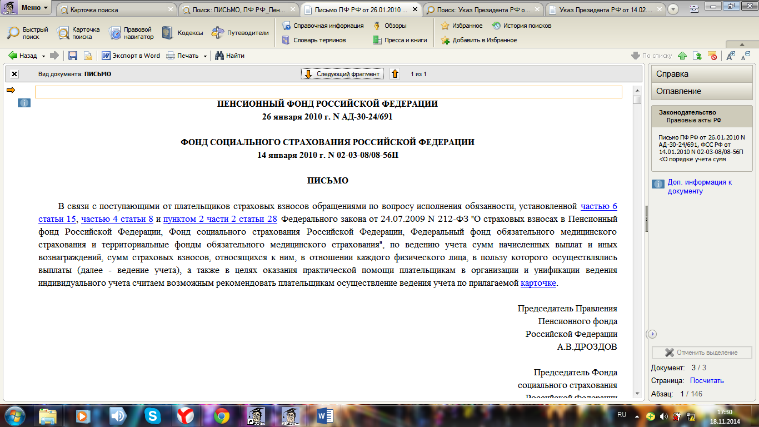Open Путеводители

pyautogui.click(x=240, y=33)
